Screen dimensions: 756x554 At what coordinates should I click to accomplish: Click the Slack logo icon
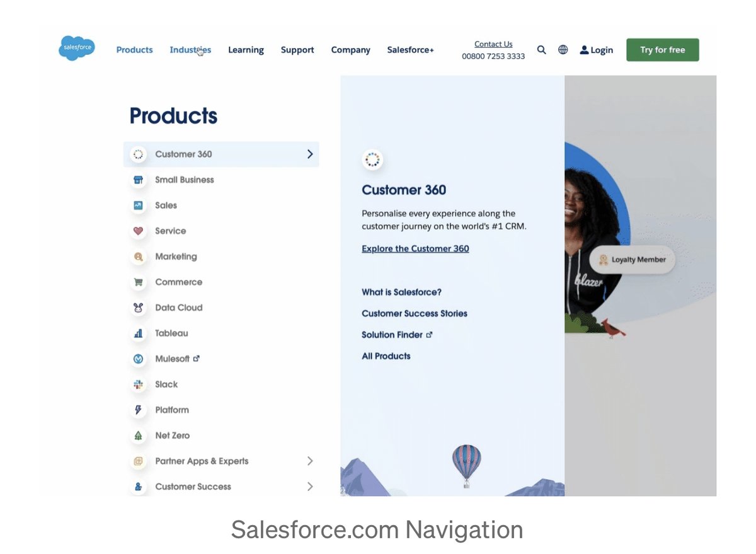138,384
